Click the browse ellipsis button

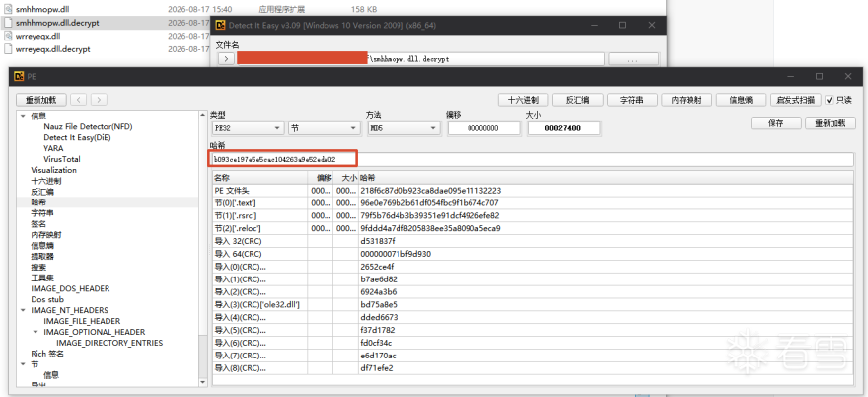pos(633,59)
